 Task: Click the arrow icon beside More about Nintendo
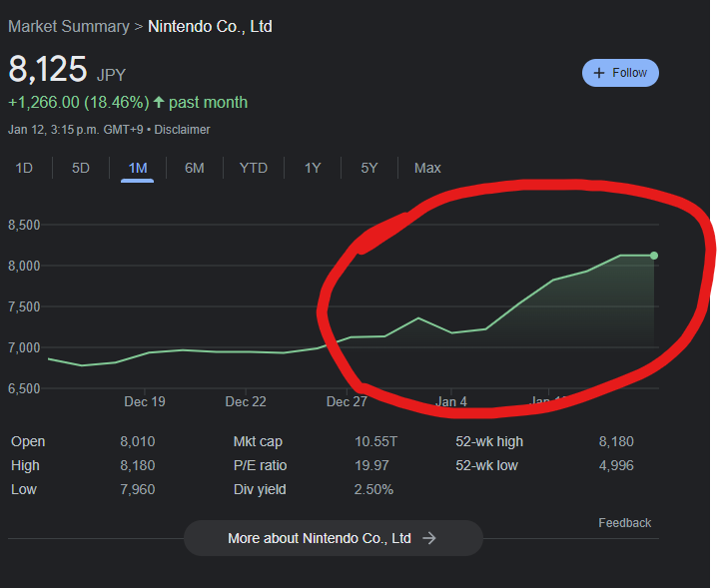(x=429, y=538)
